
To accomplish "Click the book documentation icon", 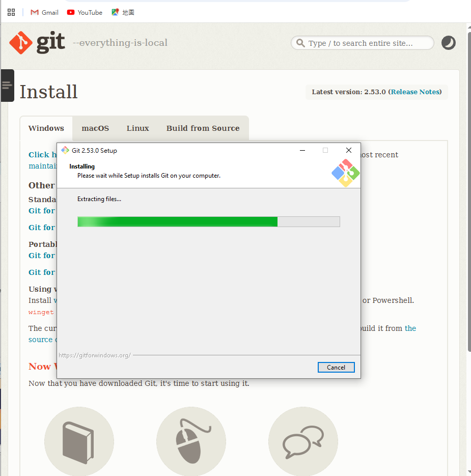I will point(79,442).
